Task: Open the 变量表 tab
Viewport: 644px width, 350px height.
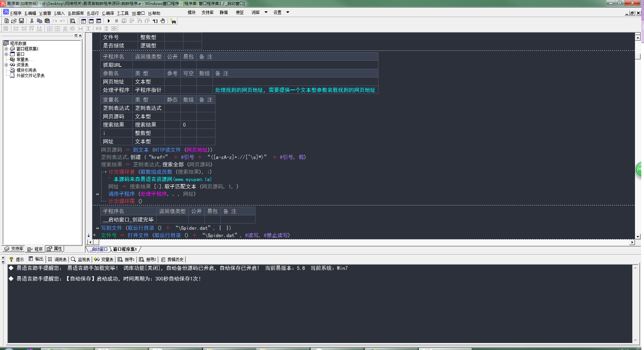Action: tap(104, 259)
